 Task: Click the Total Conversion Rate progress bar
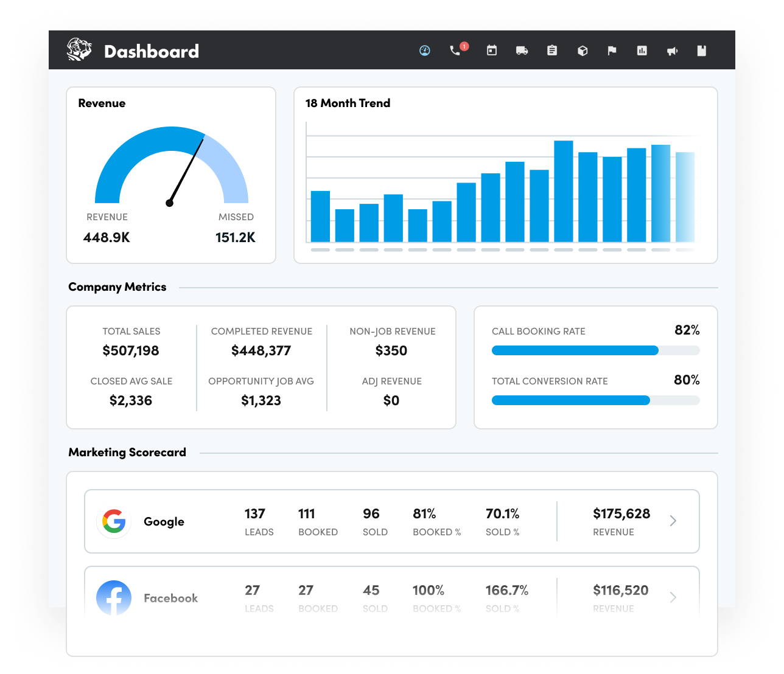tap(596, 400)
